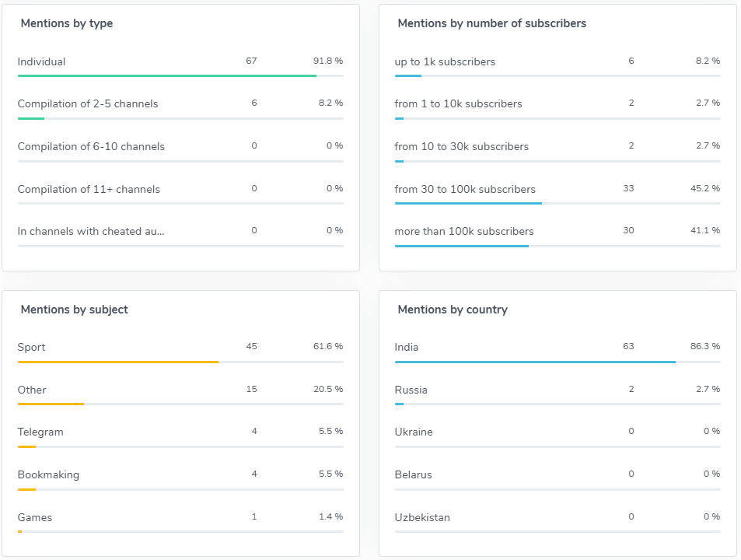Select Russia in Mentions by country

[411, 390]
